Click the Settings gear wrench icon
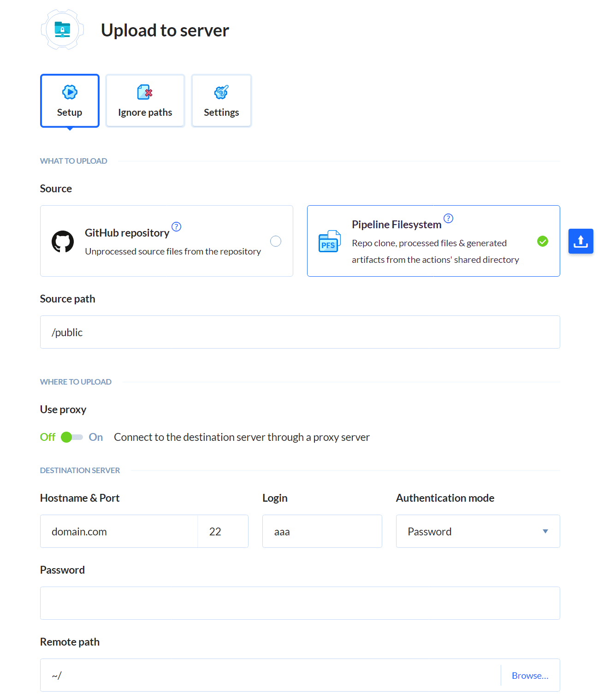Screen dimensions: 598x700 pos(221,92)
